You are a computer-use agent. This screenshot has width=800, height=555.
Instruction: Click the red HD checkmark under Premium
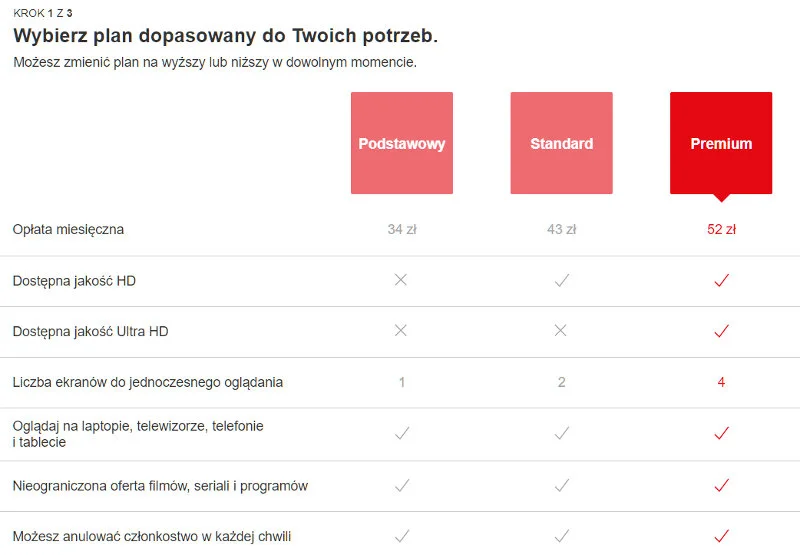721,281
